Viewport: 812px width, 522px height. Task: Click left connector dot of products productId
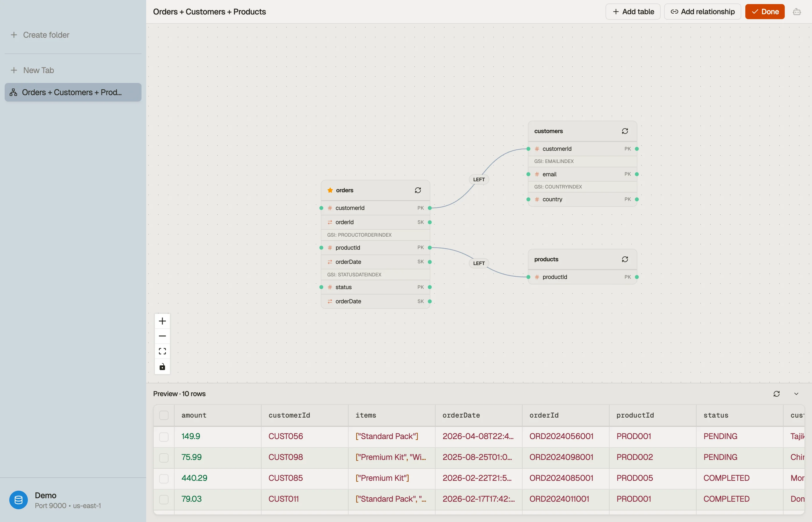(x=528, y=277)
